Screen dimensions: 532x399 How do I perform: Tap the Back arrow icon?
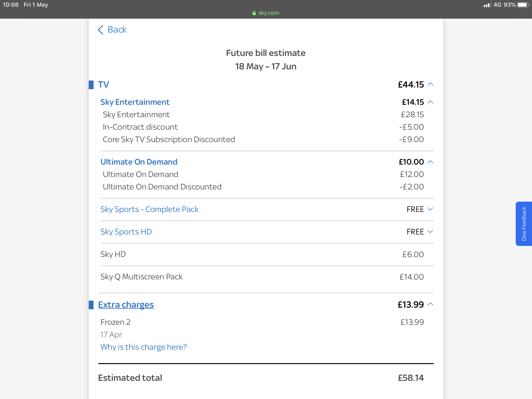(x=101, y=30)
